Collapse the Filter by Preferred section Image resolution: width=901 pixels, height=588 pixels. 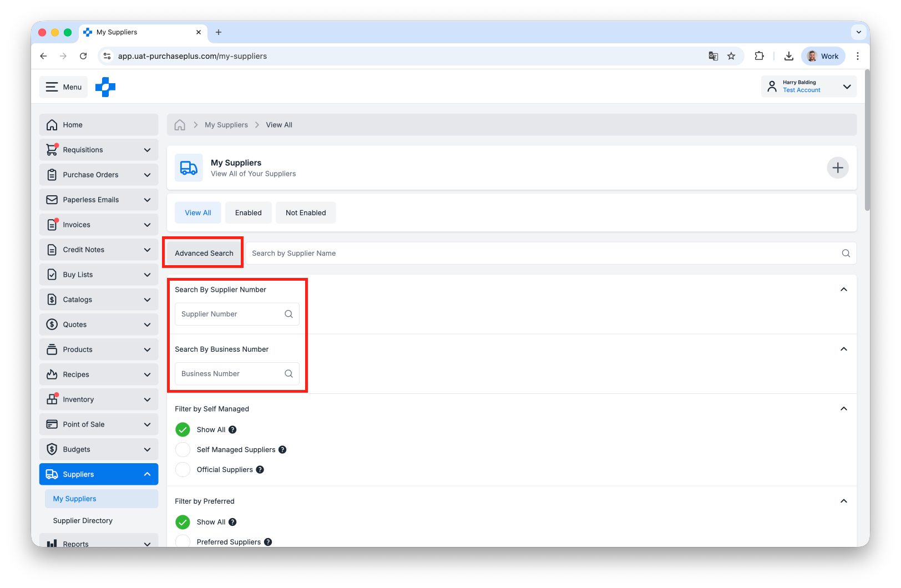point(844,501)
